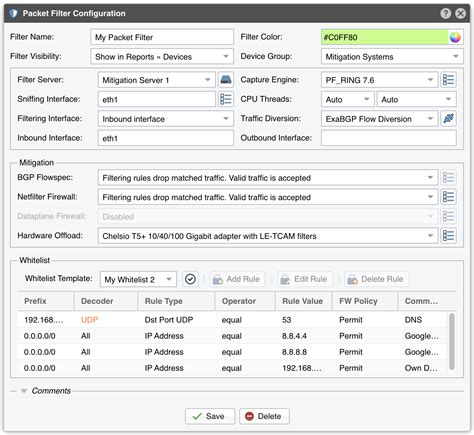The width and height of the screenshot is (474, 435).
Task: Open the Hardware Offload options icon
Action: (448, 236)
